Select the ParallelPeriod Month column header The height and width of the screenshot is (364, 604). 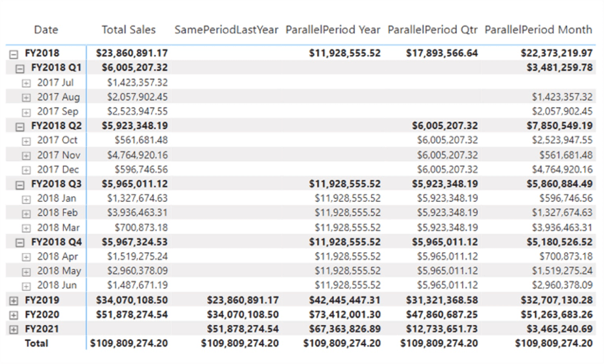point(538,29)
